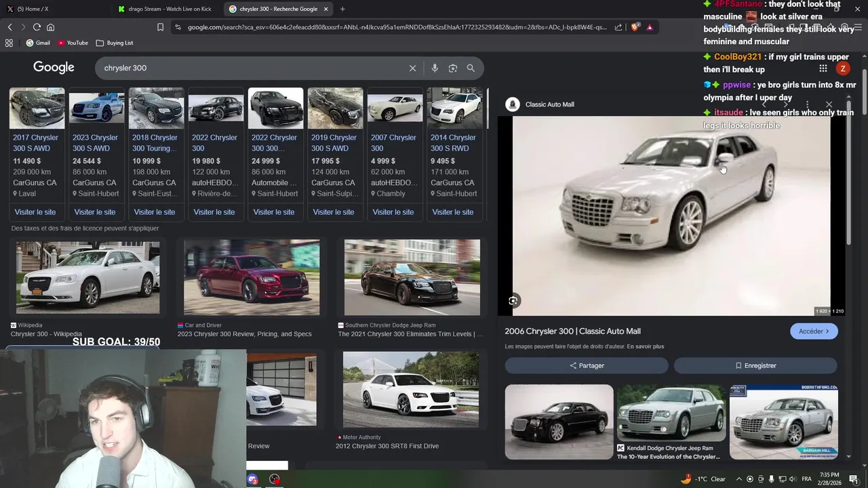Viewport: 868px width, 488px height.
Task: Open Southern Chrysler Dodge Jeep Ram image
Action: point(412,277)
